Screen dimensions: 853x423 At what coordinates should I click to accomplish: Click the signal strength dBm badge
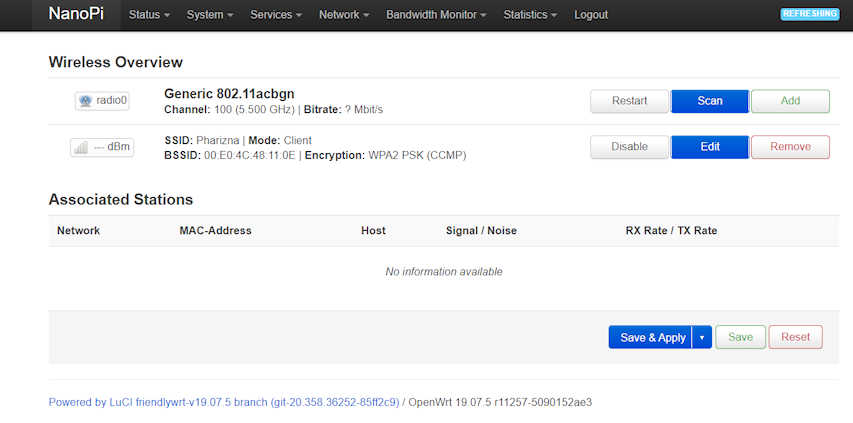click(102, 147)
